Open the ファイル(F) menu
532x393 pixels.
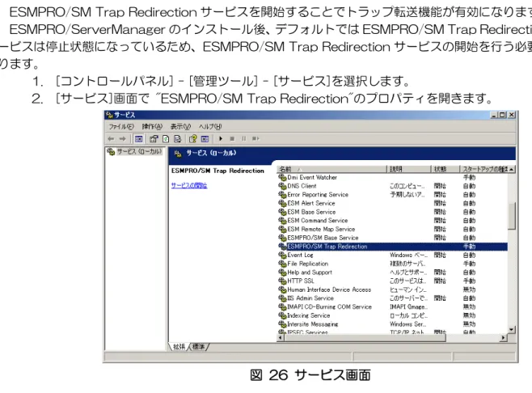[121, 127]
